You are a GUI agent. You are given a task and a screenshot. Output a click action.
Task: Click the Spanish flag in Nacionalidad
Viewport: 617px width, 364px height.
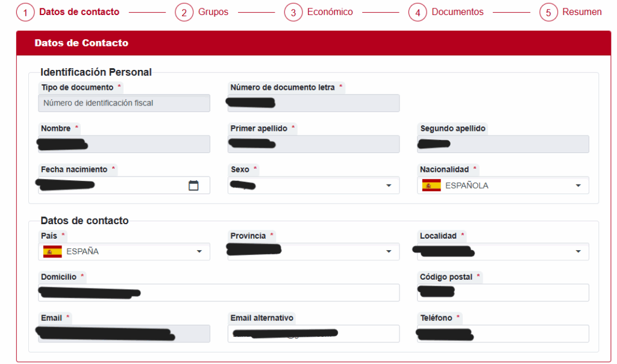(431, 186)
